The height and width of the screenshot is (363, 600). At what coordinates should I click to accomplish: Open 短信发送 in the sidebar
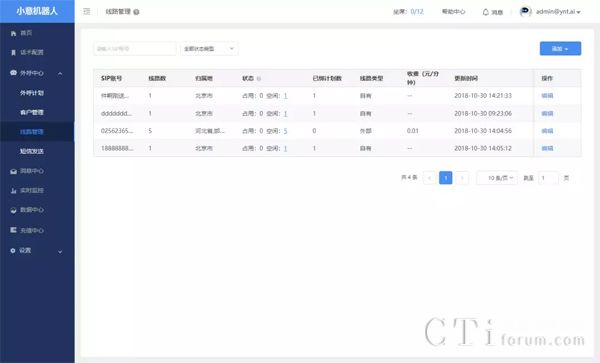tap(32, 151)
